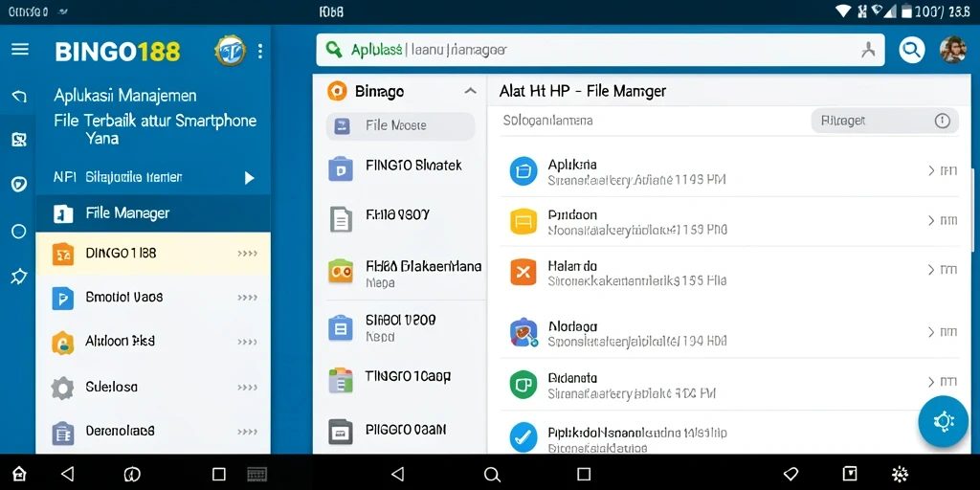Click the center recent-apps square in bottom bar
Image resolution: width=980 pixels, height=490 pixels.
coord(584,474)
